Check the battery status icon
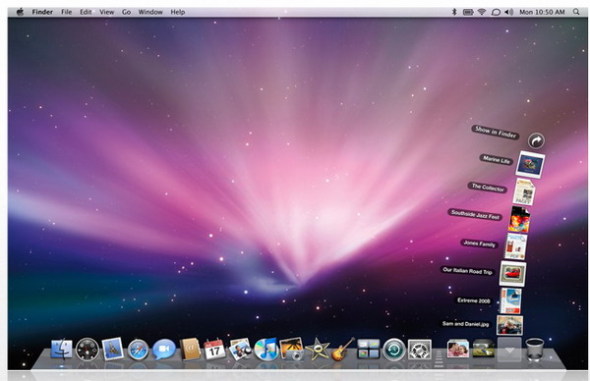590x381 pixels. pyautogui.click(x=468, y=12)
